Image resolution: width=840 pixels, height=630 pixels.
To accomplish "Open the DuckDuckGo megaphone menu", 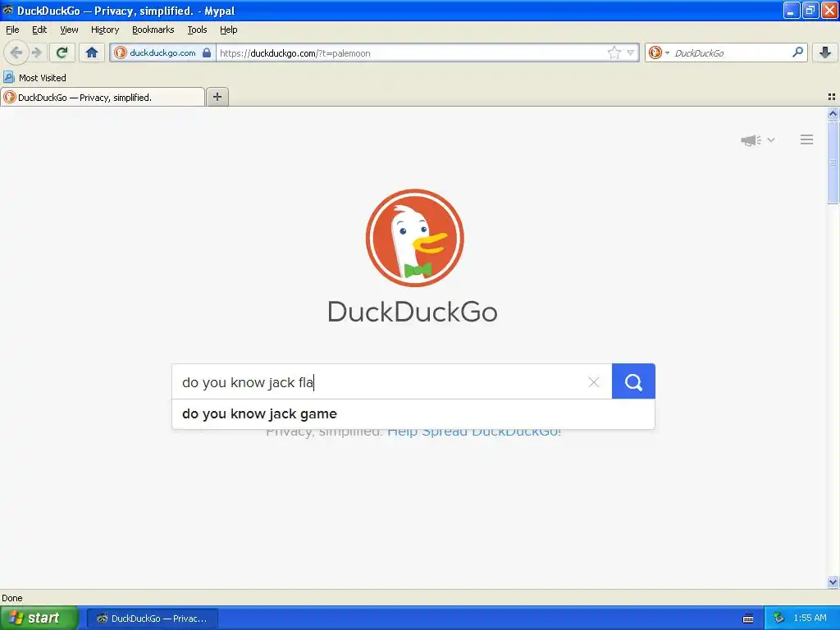I will click(757, 139).
